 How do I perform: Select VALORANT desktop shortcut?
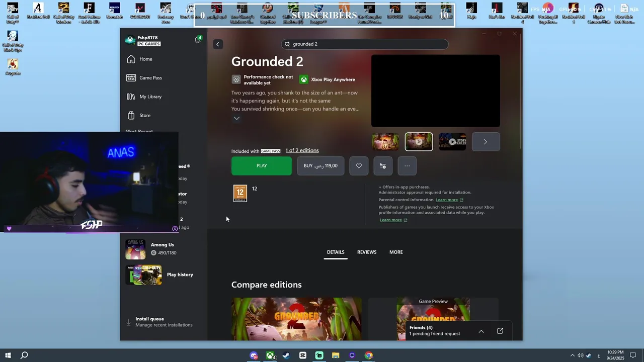click(140, 11)
